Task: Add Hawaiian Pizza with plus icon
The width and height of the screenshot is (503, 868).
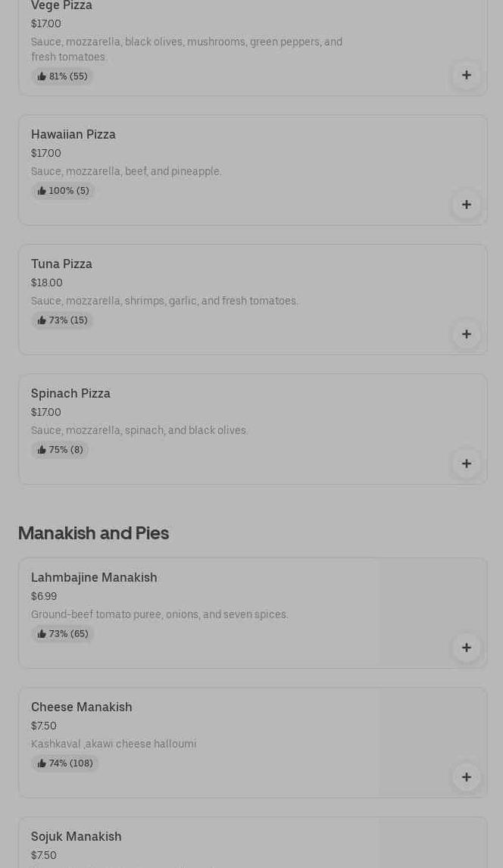Action: click(x=466, y=205)
